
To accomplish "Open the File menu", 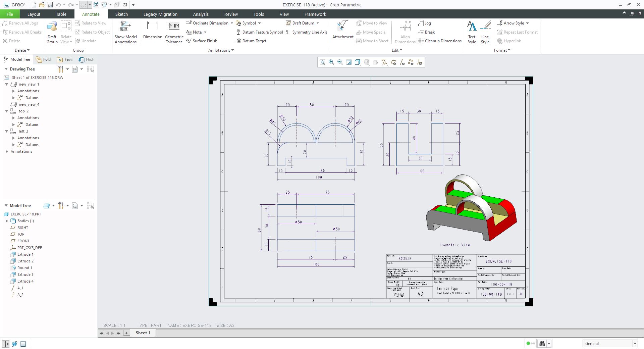I will coord(10,14).
